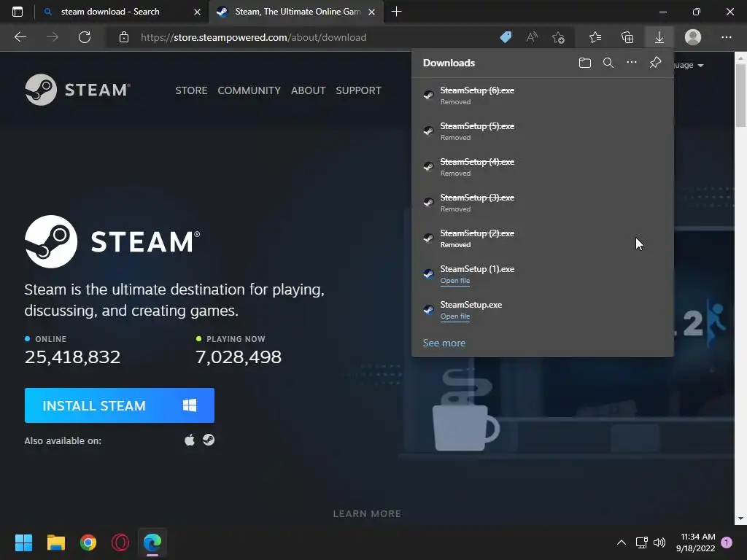Close the steam download Search tab
Image resolution: width=747 pixels, height=560 pixels.
197,12
